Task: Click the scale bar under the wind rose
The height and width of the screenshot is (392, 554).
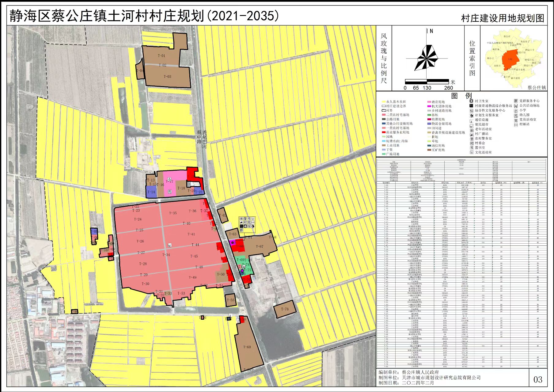Action: tap(427, 82)
